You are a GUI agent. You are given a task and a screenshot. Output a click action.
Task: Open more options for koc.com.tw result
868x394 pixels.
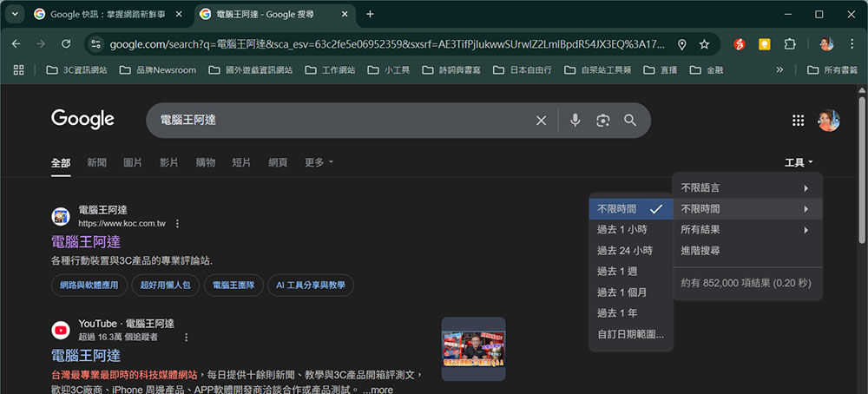[177, 224]
